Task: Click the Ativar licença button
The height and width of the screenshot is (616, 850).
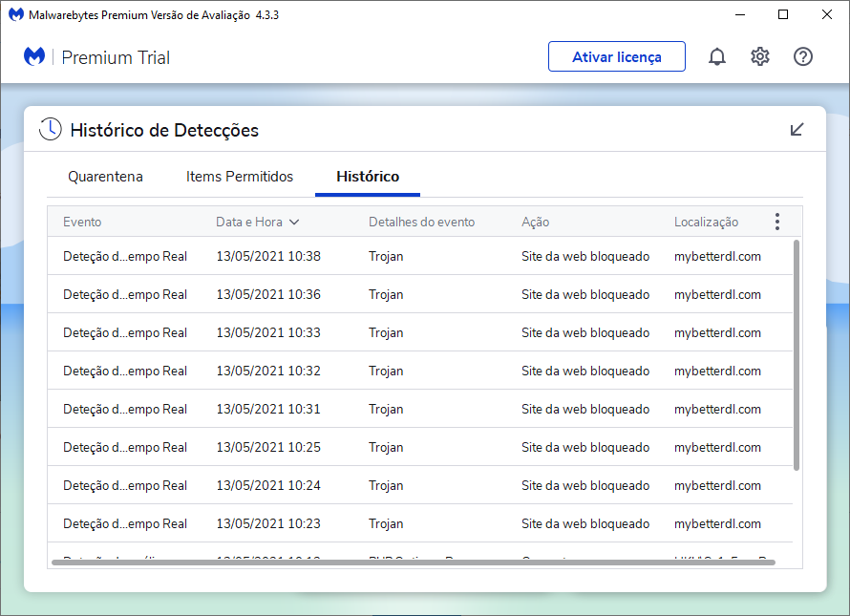Action: [617, 56]
